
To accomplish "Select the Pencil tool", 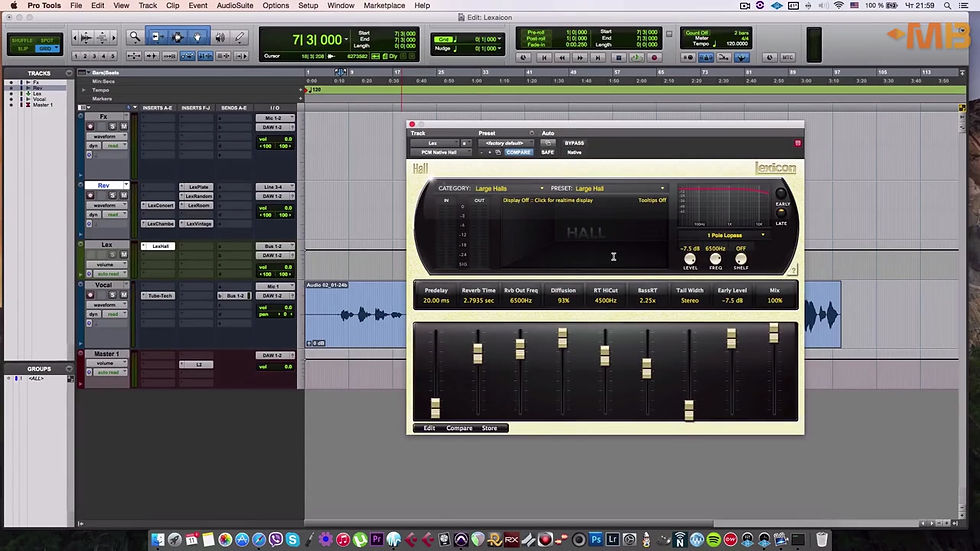I will point(240,37).
